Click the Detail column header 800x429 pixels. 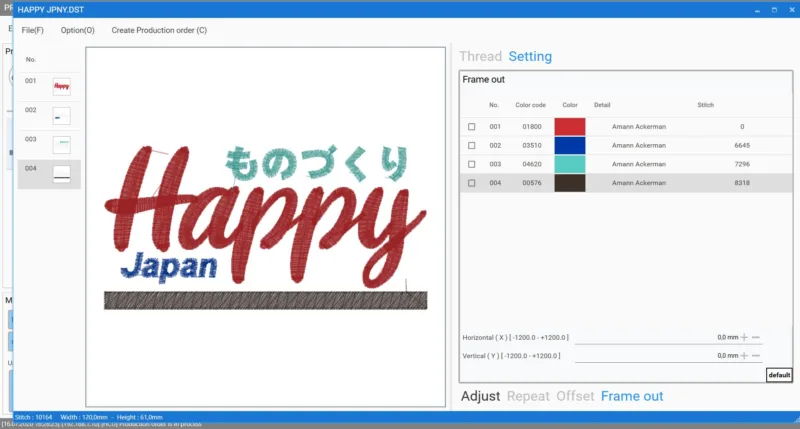tap(602, 105)
